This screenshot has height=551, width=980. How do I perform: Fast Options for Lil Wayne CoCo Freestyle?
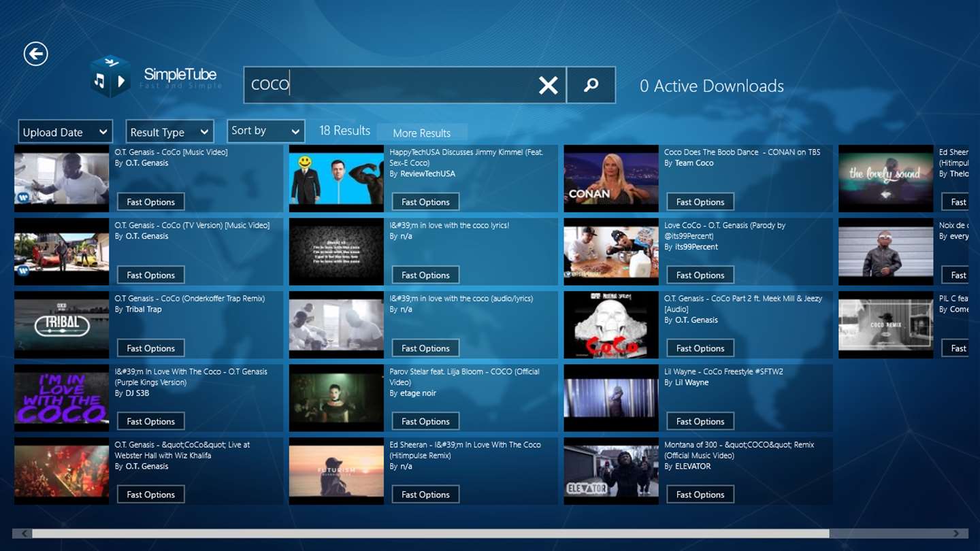[700, 421]
